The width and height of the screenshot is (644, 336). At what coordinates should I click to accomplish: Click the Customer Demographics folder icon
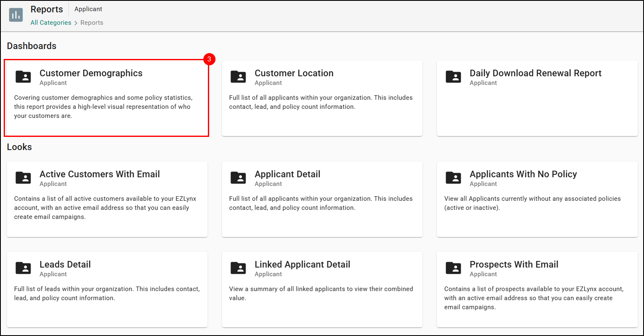pyautogui.click(x=23, y=77)
